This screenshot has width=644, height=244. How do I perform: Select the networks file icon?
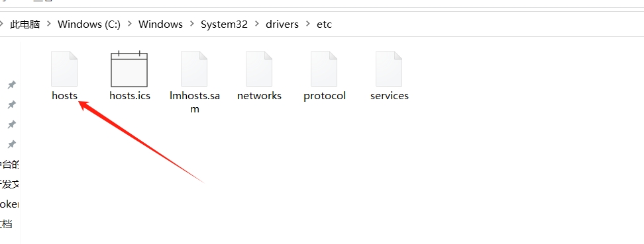[259, 69]
